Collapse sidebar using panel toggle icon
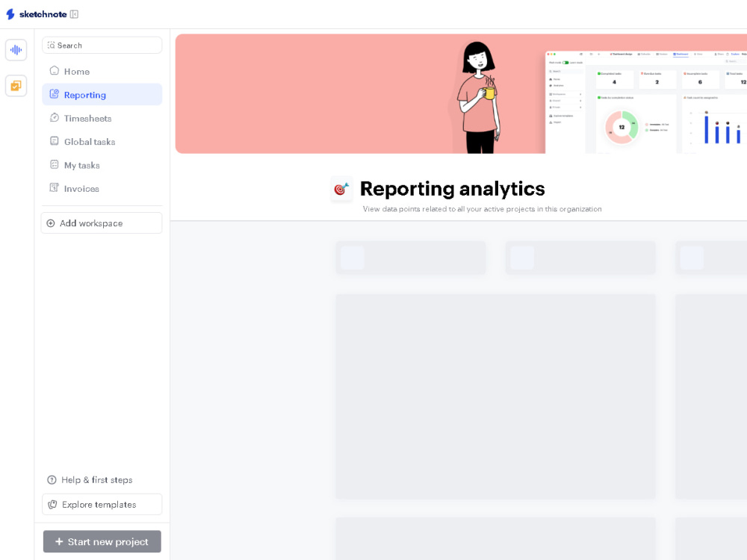The image size is (747, 560). coord(74,14)
